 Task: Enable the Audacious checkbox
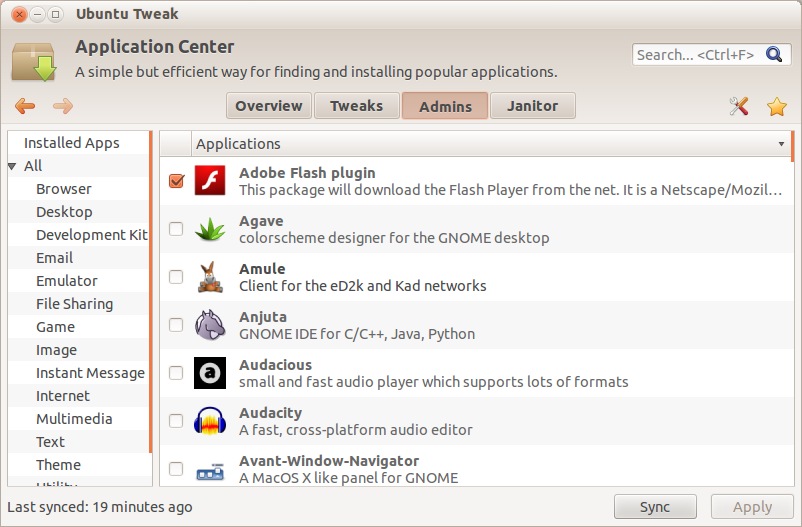coord(176,373)
